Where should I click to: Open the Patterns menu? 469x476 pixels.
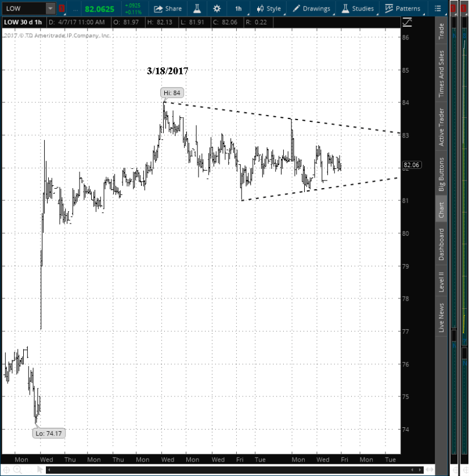click(x=403, y=9)
